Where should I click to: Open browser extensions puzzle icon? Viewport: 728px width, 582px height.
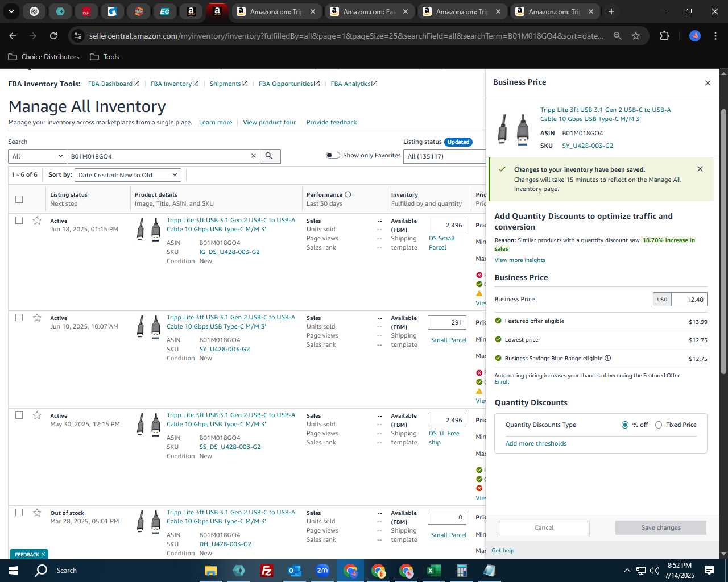coord(664,36)
